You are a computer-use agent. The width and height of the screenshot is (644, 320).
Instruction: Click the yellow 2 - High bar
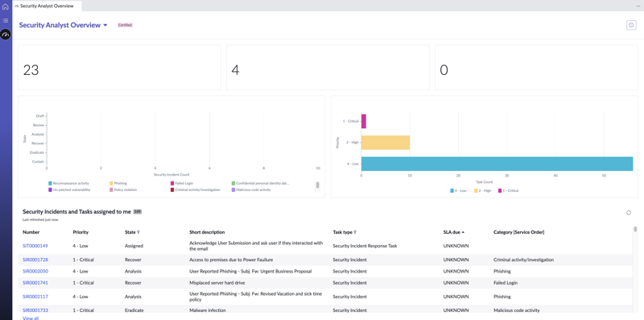pos(386,143)
